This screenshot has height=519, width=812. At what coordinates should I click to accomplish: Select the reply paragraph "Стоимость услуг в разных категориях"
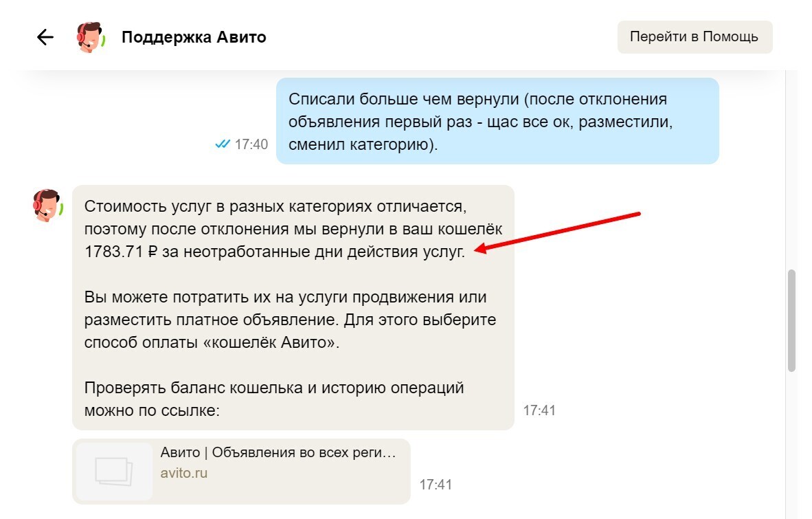pos(293,229)
